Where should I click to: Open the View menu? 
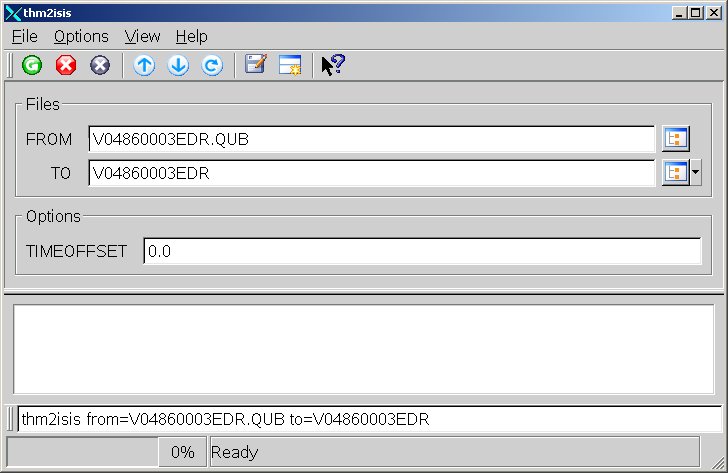point(142,36)
